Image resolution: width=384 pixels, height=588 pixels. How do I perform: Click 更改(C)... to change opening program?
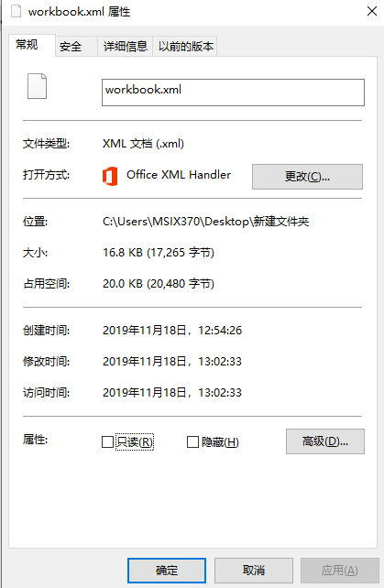point(307,176)
